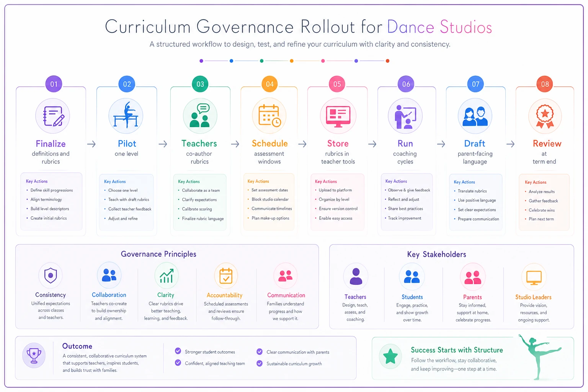
Task: Click 'Use positive language' key action
Action: click(477, 200)
